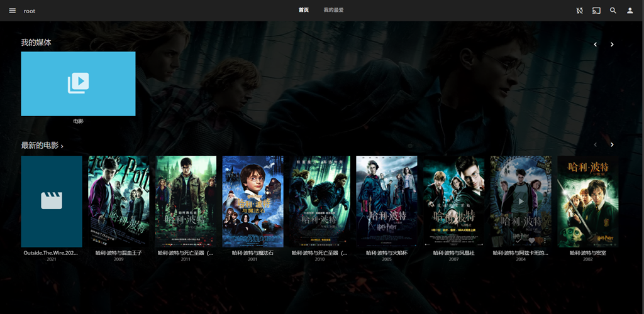Image resolution: width=644 pixels, height=314 pixels.
Task: Play the hovered 2004 Harry Potter movie
Action: point(521,201)
